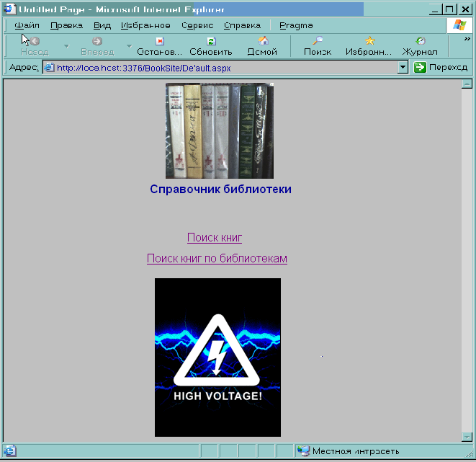Expand the toolbar overflow chevron

click(x=467, y=39)
